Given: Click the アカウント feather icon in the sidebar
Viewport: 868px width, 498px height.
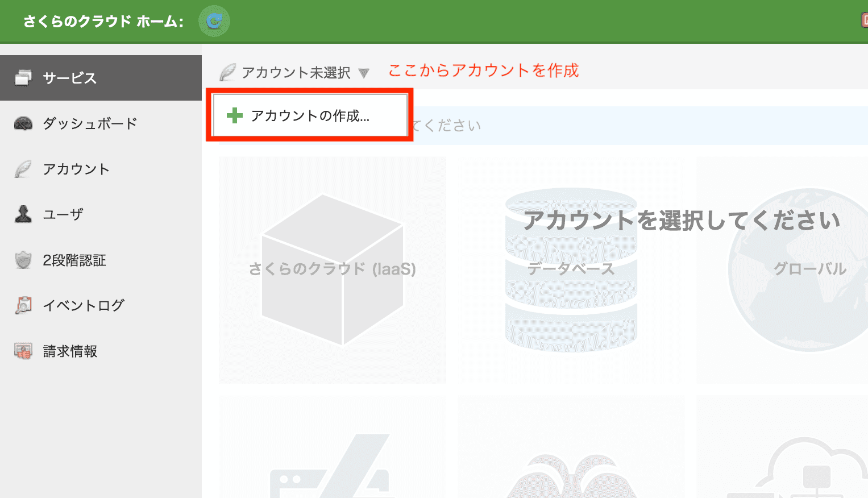Looking at the screenshot, I should coord(23,169).
